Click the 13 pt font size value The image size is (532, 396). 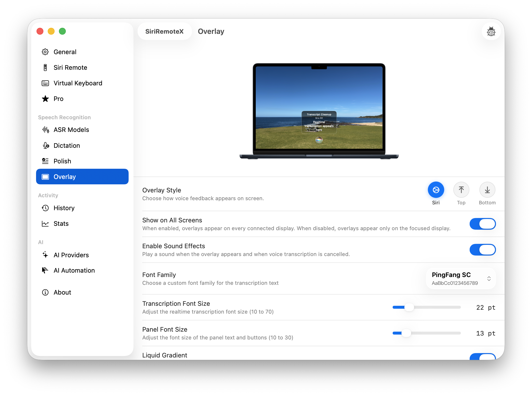pos(486,333)
